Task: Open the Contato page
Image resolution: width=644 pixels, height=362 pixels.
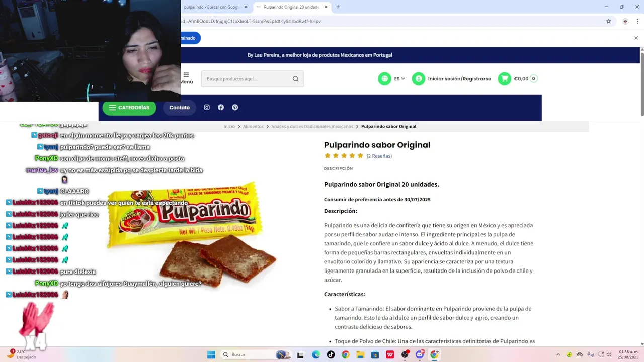Action: click(x=180, y=108)
